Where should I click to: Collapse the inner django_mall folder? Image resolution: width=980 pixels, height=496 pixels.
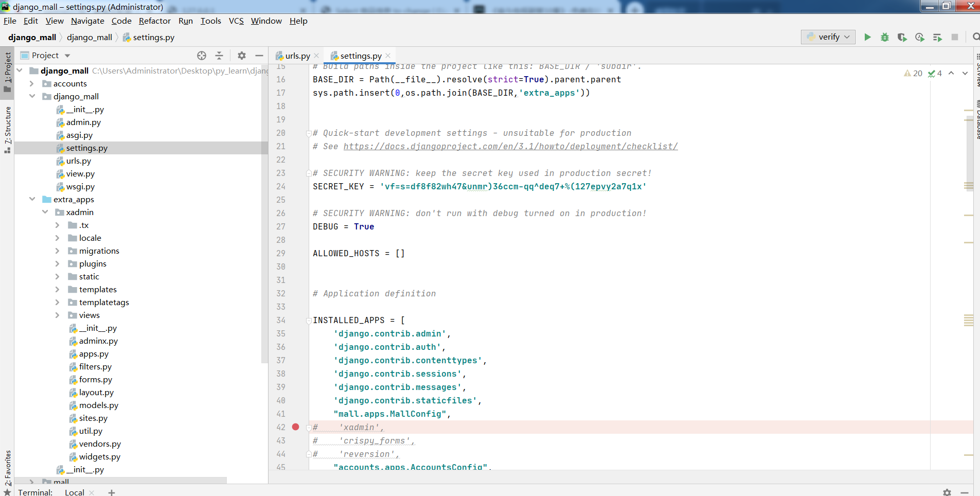pyautogui.click(x=32, y=96)
